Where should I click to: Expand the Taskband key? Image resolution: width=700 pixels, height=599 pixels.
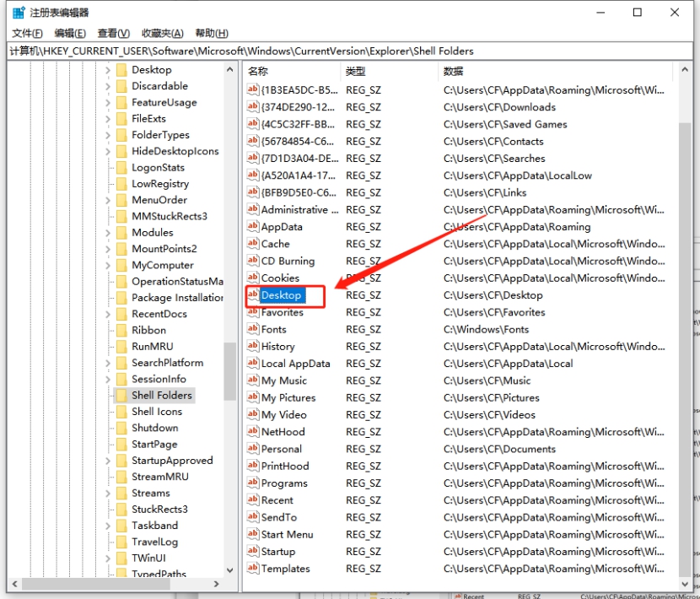tap(108, 526)
